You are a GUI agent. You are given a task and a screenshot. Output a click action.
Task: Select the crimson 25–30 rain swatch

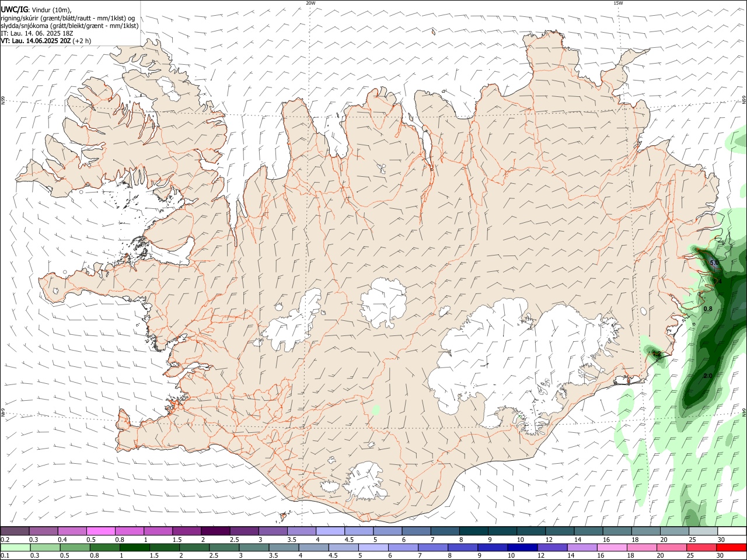(701, 548)
